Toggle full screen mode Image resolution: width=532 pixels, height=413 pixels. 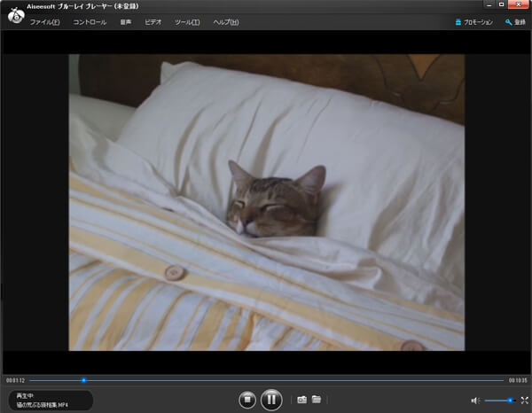pyautogui.click(x=524, y=401)
